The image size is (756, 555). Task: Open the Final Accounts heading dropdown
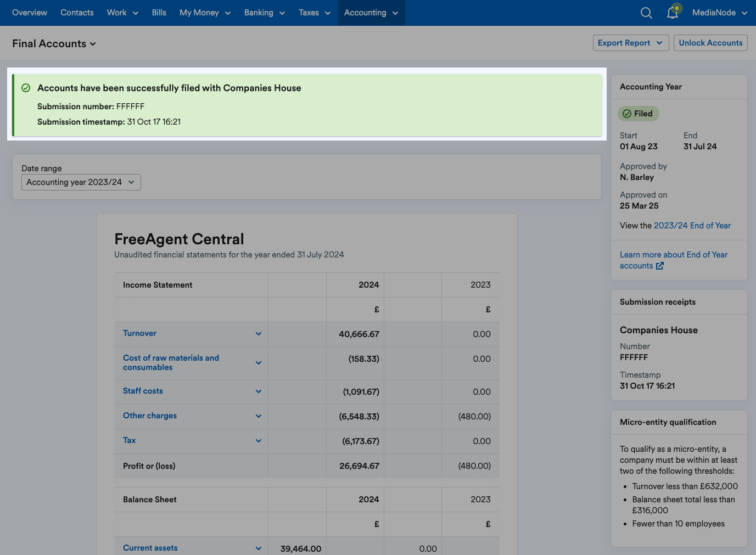click(x=54, y=43)
